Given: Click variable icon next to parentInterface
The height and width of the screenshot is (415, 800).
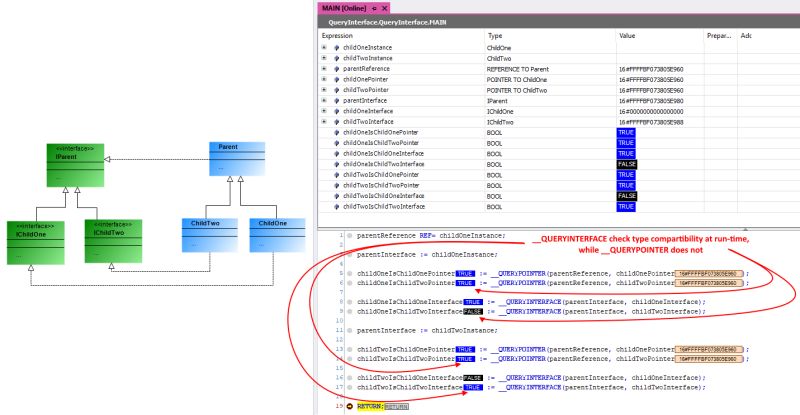Looking at the screenshot, I should [x=337, y=101].
